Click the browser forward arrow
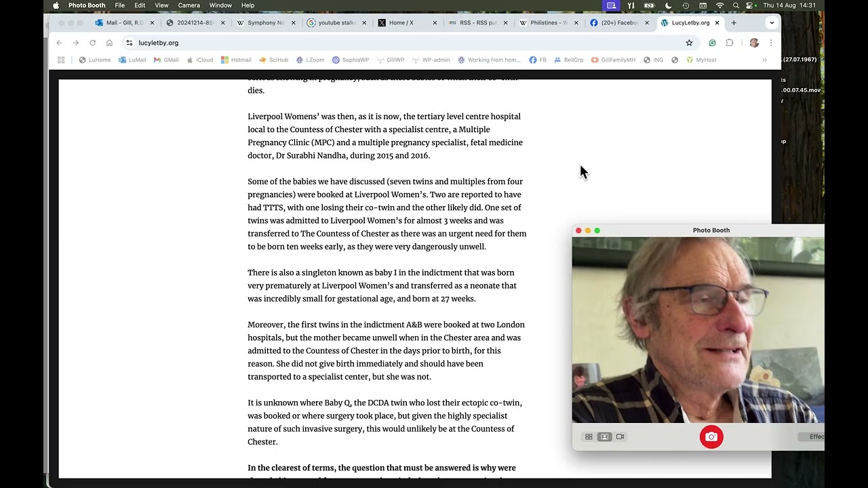This screenshot has height=488, width=868. 75,43
